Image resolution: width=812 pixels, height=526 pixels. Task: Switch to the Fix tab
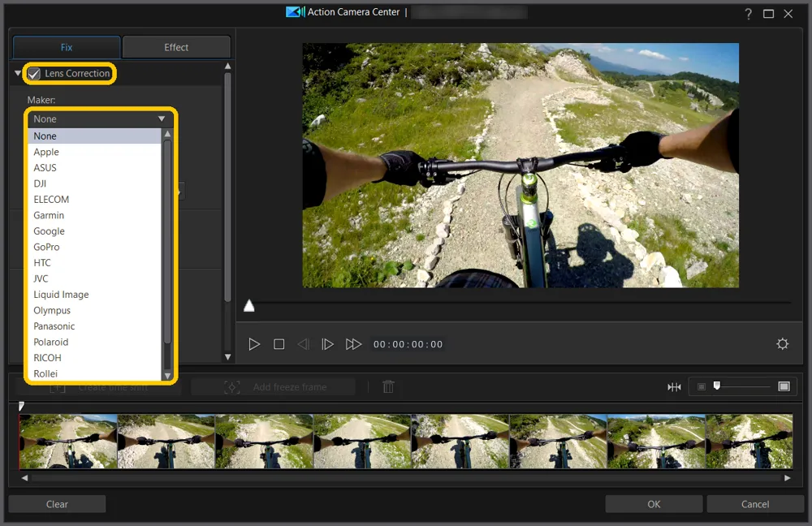coord(67,47)
